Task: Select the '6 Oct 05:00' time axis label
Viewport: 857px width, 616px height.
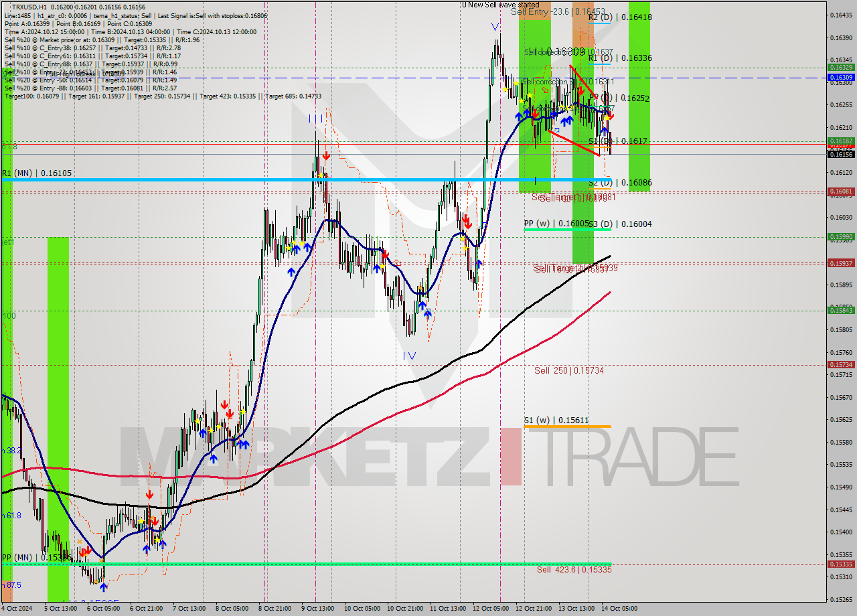Action: (104, 609)
